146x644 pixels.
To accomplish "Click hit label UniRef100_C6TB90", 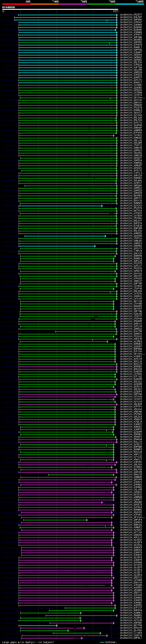I will 131,85.
